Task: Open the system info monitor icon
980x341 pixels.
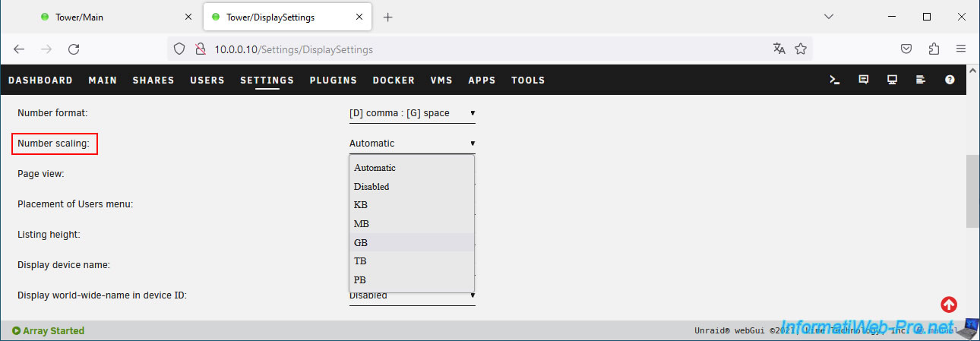Action: tap(892, 80)
